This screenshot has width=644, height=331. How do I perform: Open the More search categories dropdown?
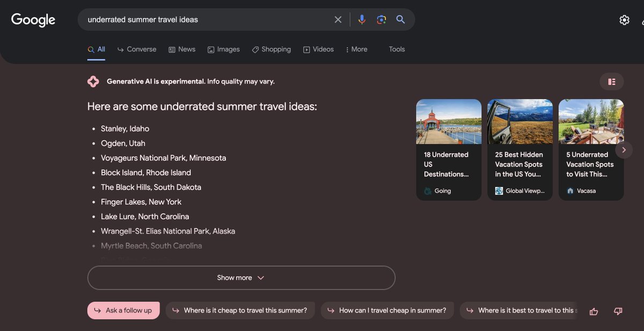pyautogui.click(x=356, y=49)
